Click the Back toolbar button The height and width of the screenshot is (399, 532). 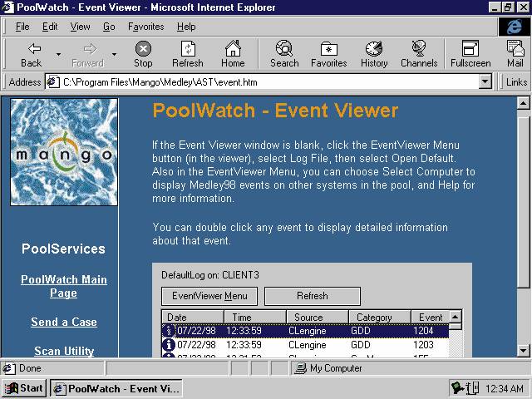pos(32,54)
